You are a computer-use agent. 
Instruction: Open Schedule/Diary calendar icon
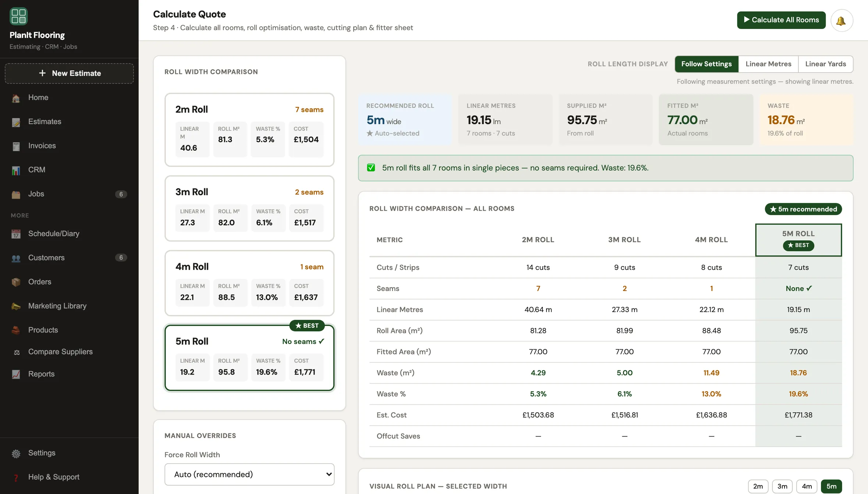pyautogui.click(x=16, y=234)
